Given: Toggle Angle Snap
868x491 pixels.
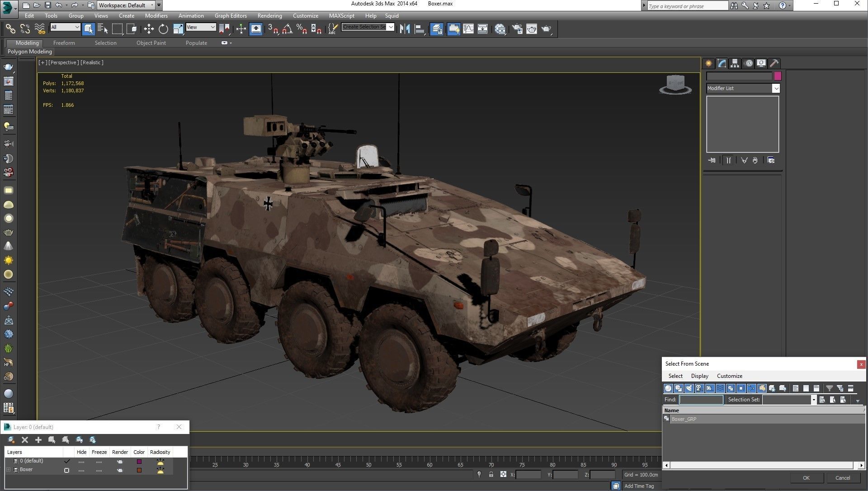Looking at the screenshot, I should click(287, 29).
